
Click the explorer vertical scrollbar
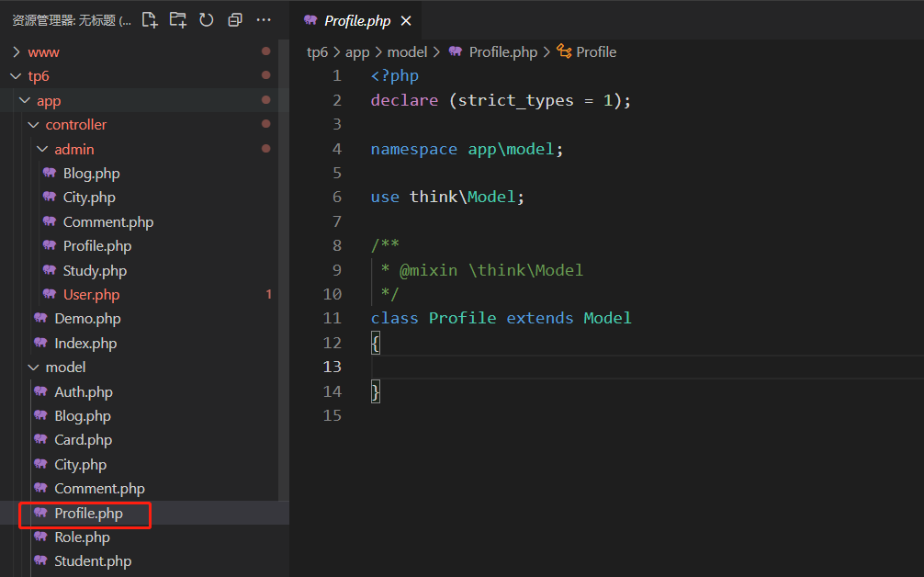coord(284,271)
